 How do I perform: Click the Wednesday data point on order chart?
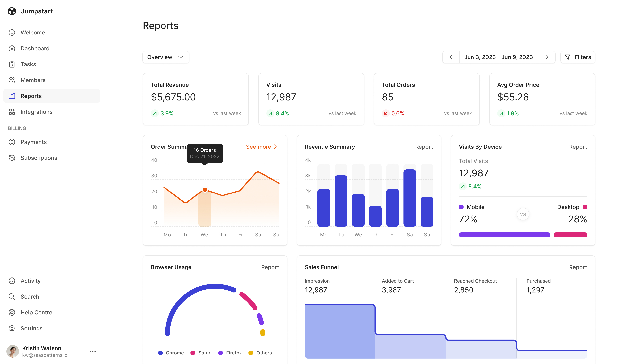(x=205, y=190)
